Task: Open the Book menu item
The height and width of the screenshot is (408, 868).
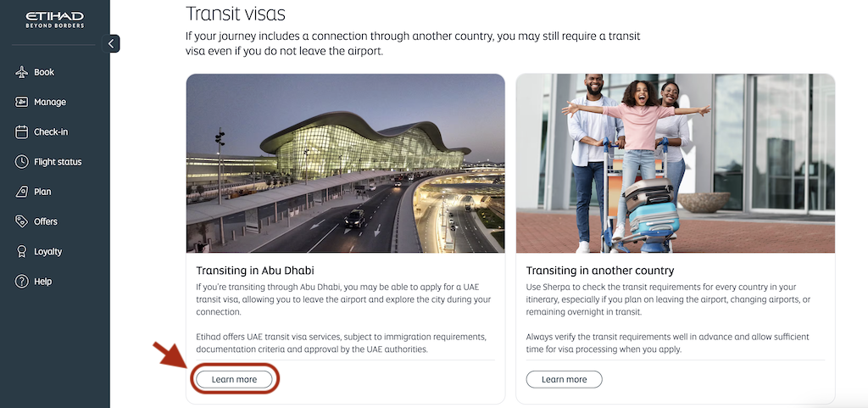Action: pos(44,73)
